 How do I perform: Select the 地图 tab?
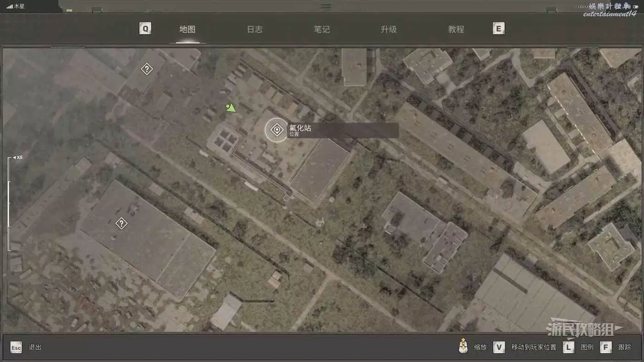pyautogui.click(x=187, y=29)
